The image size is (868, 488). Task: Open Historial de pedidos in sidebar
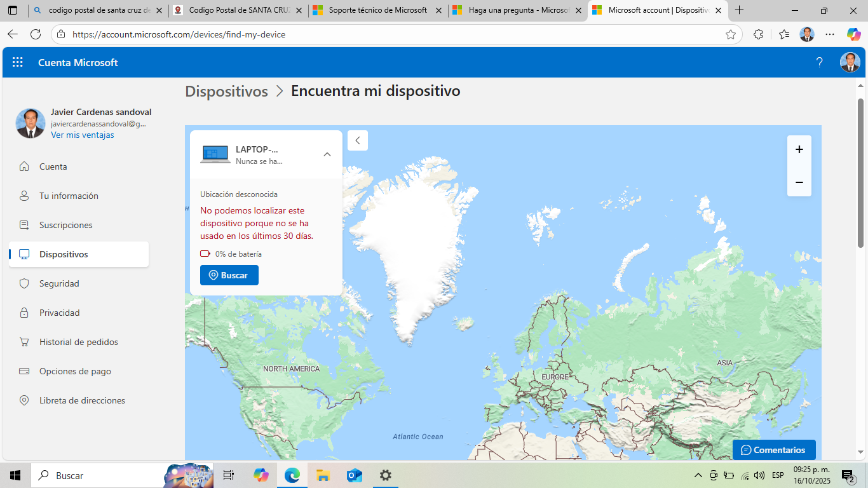79,342
